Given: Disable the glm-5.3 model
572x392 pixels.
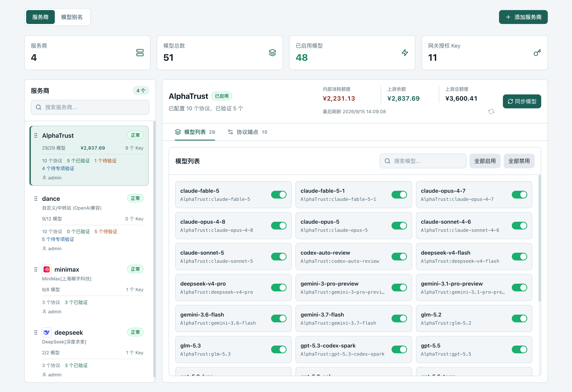Looking at the screenshot, I should pos(279,350).
